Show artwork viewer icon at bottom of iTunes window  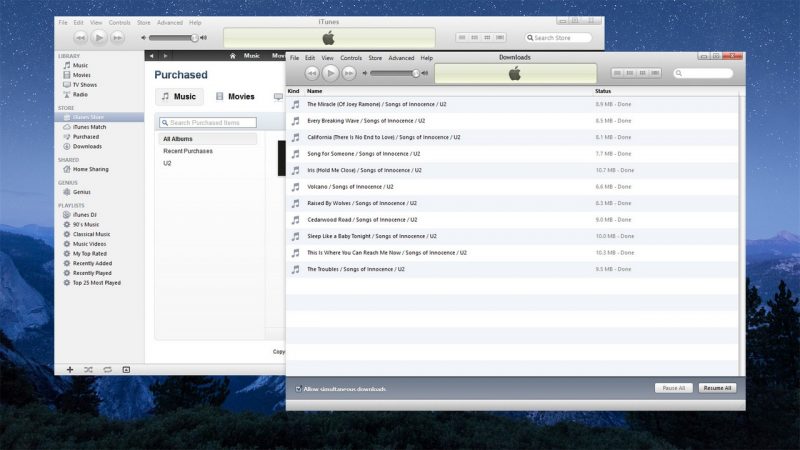point(126,369)
